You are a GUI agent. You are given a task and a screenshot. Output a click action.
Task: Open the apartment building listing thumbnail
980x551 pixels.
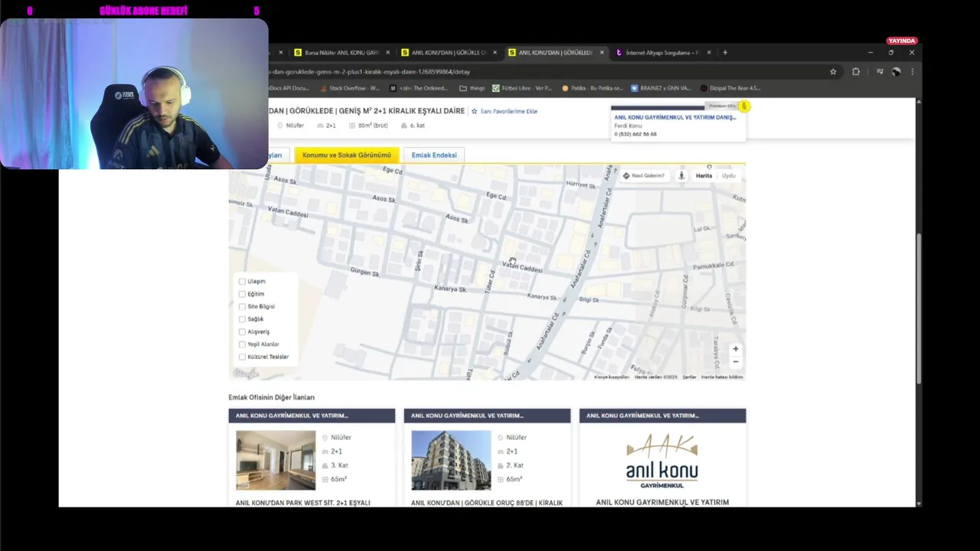[x=451, y=460]
